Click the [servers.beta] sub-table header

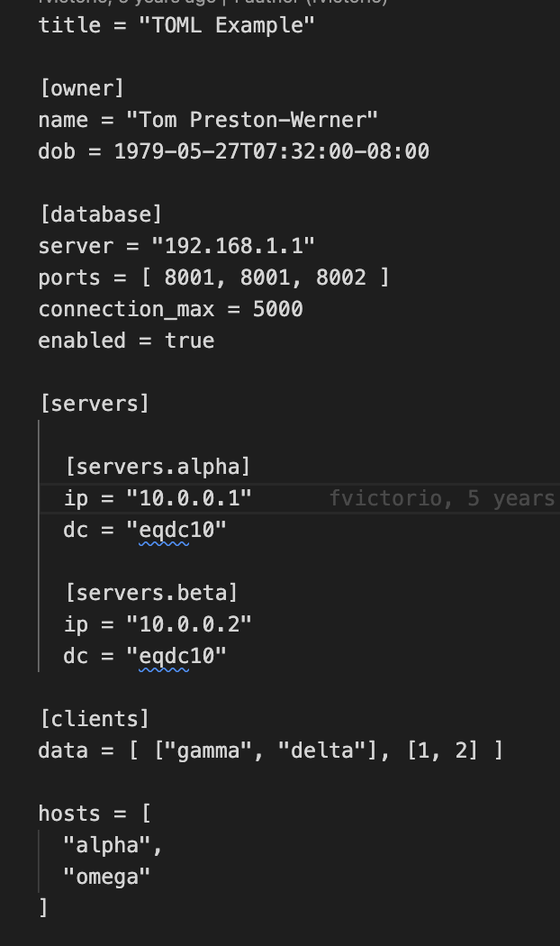151,593
